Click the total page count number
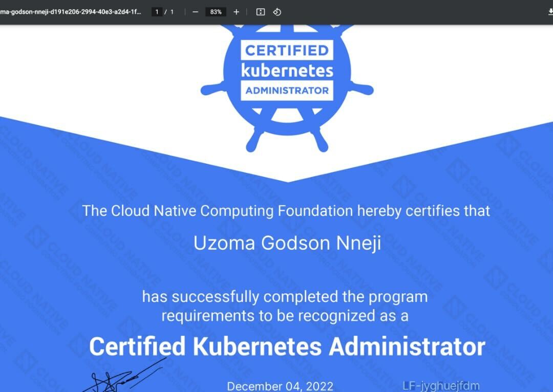The image size is (553, 392). pos(172,12)
